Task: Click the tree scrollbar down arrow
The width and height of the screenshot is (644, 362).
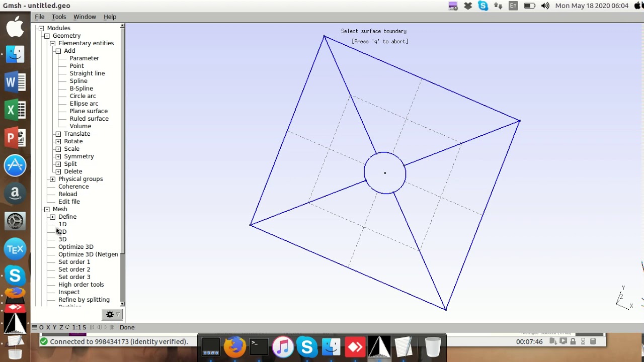Action: pyautogui.click(x=122, y=304)
